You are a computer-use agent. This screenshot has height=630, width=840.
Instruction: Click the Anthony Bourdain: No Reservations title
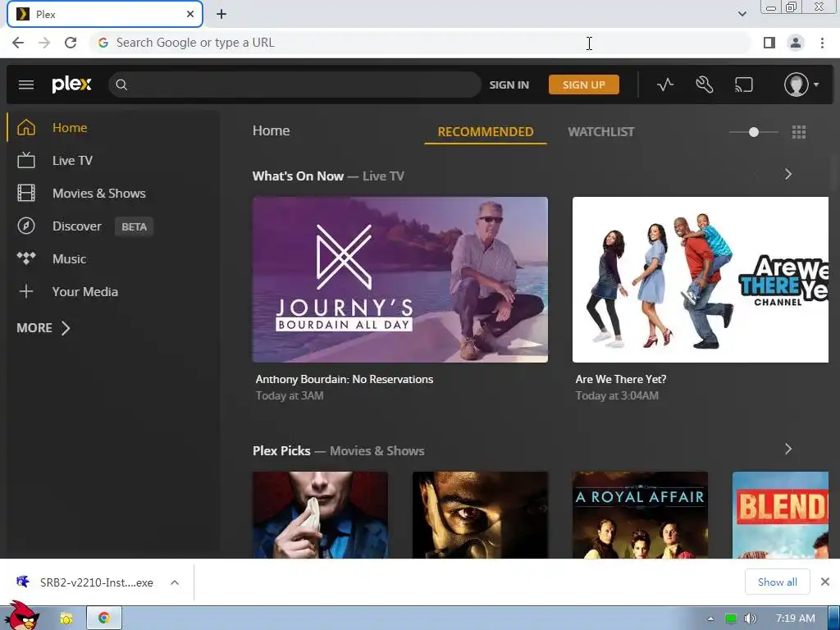coord(345,379)
